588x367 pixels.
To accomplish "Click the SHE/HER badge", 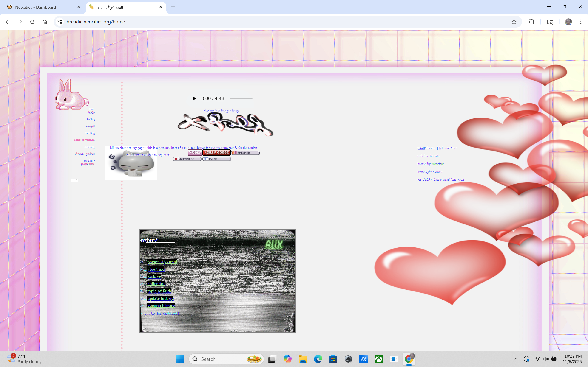I will tap(245, 153).
